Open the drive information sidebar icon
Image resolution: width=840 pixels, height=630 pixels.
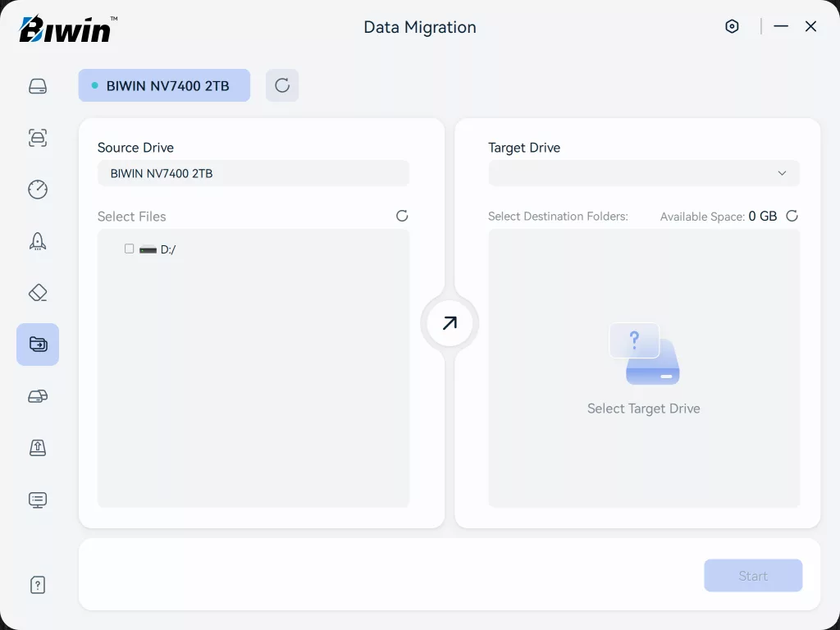click(38, 85)
